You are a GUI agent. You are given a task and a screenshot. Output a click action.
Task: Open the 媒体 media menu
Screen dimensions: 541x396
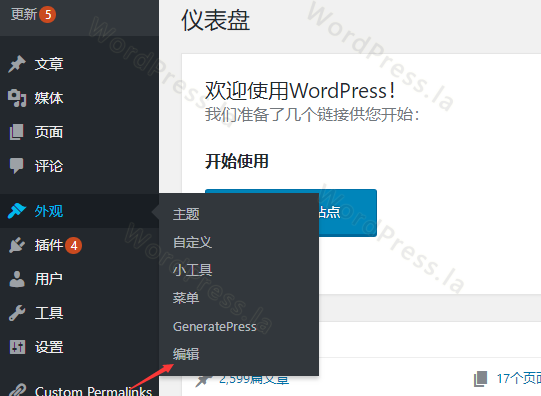(49, 98)
